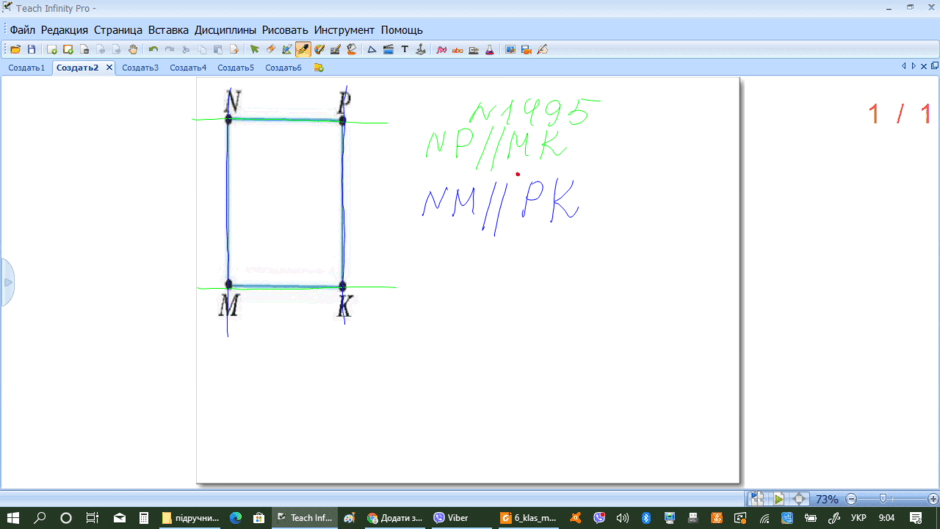Open the page sorter view icon
Viewport: 940px width, 529px height.
pos(757,498)
